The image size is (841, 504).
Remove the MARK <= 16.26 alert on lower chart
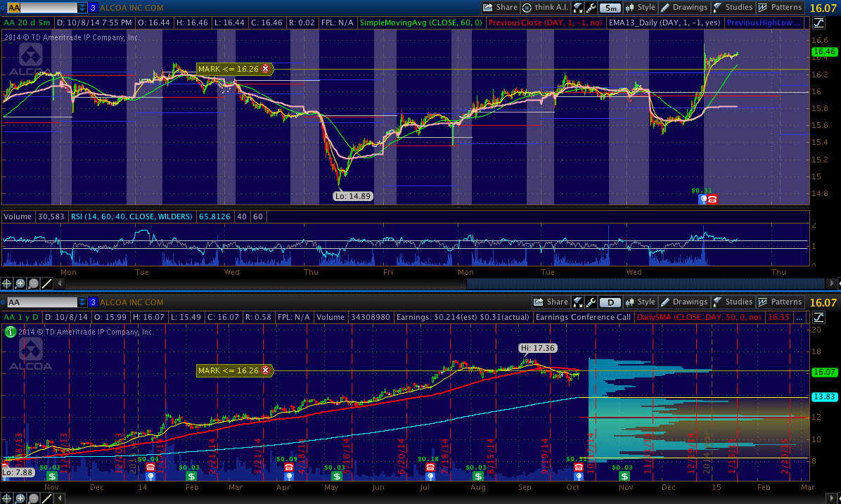click(x=266, y=370)
